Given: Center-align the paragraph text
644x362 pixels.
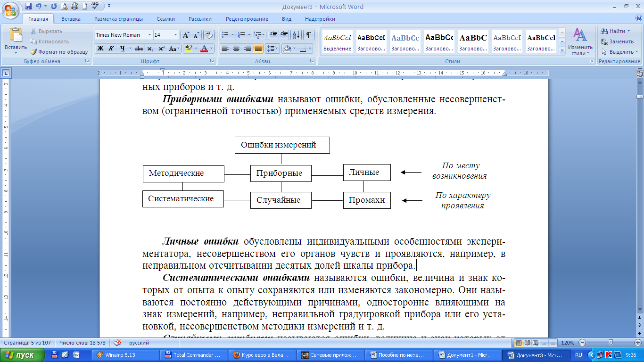Looking at the screenshot, I should coord(236,49).
